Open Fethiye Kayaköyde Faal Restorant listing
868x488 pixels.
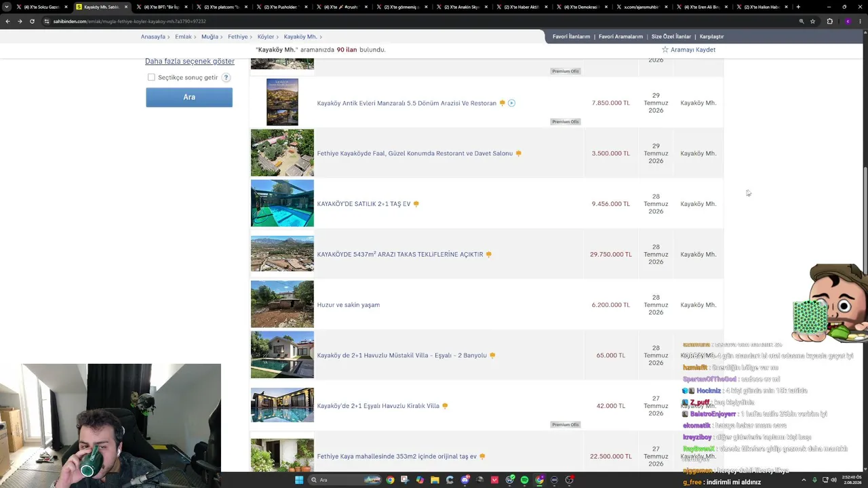click(x=415, y=153)
